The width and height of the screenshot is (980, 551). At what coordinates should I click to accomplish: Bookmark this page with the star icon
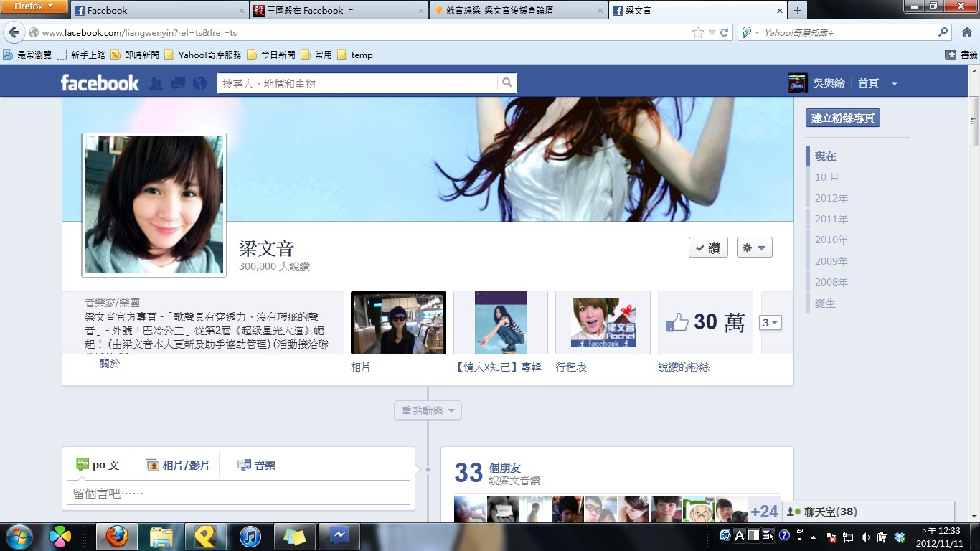[697, 32]
